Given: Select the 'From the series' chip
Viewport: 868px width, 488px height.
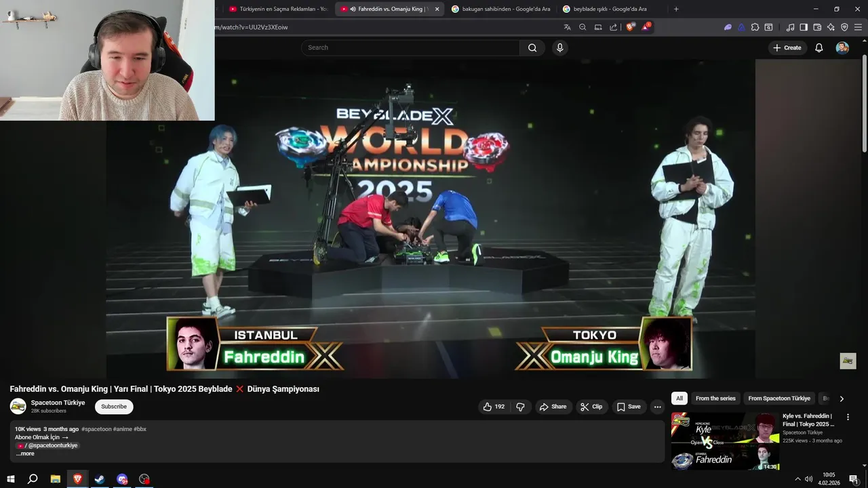Looking at the screenshot, I should [715, 399].
